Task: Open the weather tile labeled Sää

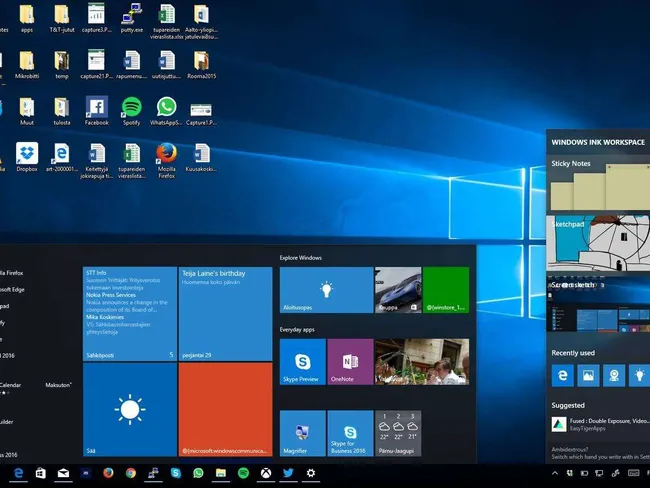Action: click(128, 408)
